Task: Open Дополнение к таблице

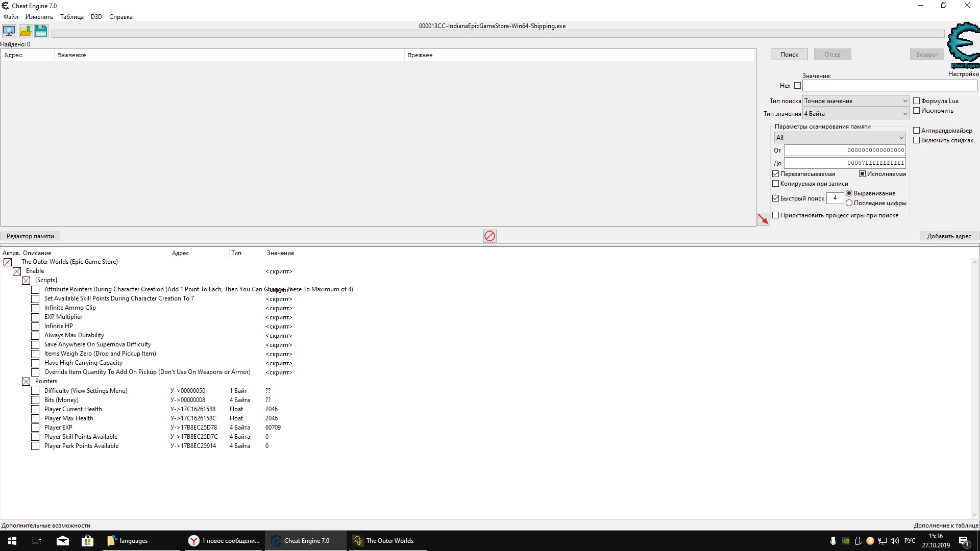Action: pos(946,525)
